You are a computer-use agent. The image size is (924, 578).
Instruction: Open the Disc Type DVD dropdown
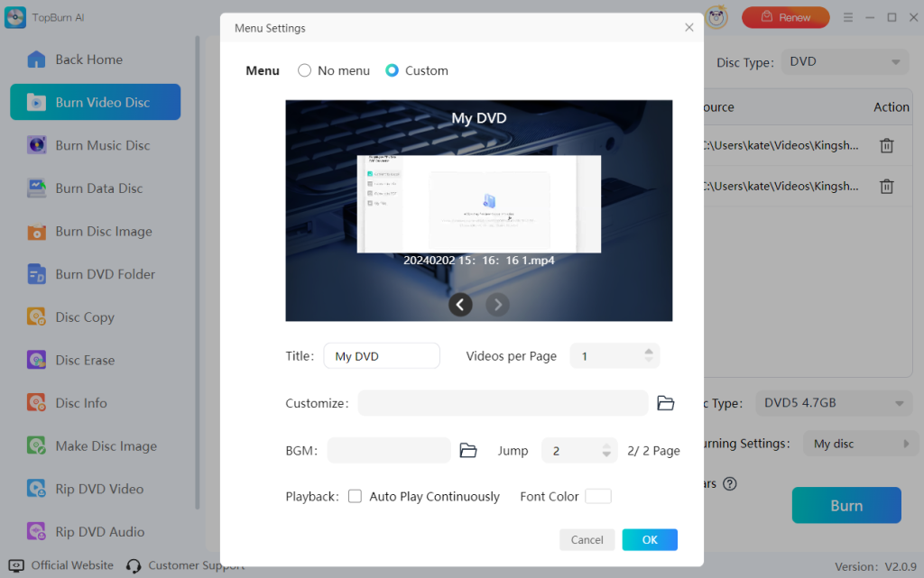coord(844,60)
